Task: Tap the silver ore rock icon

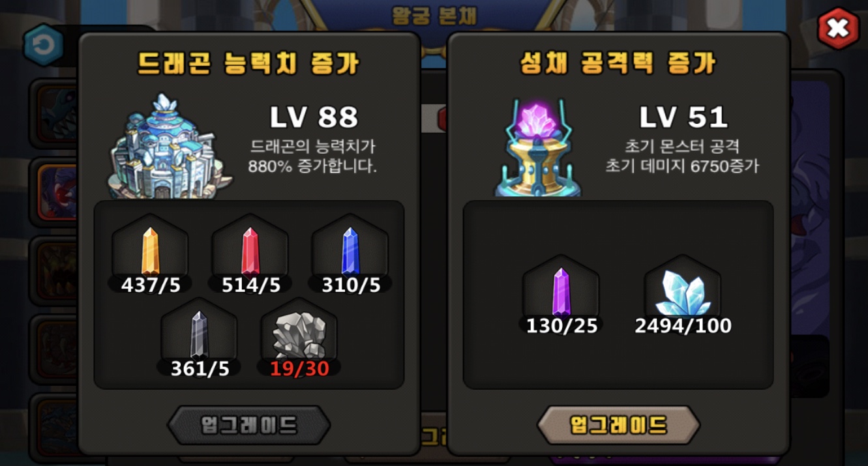Action: coord(299,334)
